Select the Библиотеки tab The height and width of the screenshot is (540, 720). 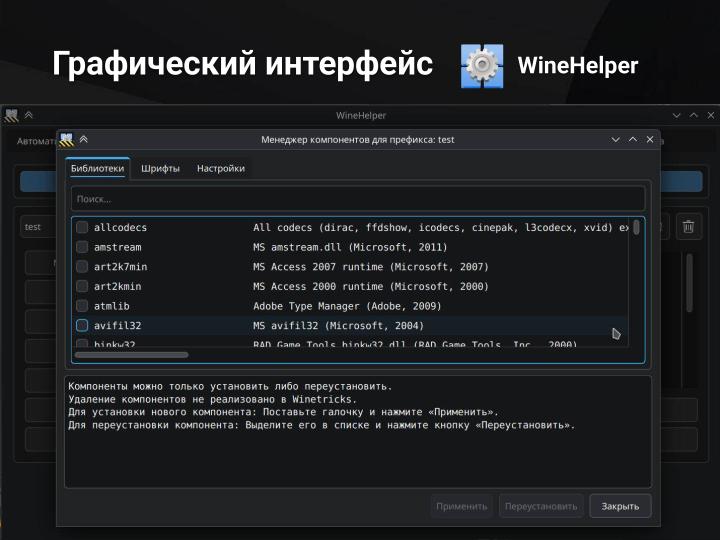97,169
